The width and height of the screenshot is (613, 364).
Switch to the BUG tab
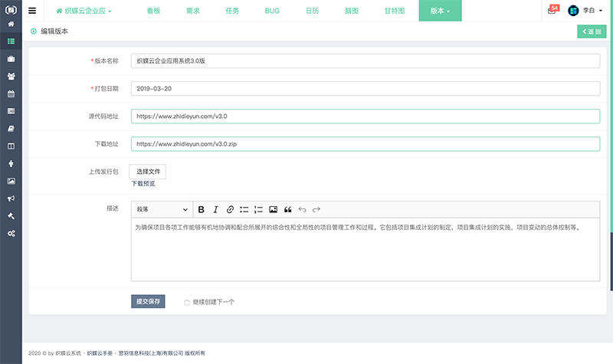click(272, 11)
